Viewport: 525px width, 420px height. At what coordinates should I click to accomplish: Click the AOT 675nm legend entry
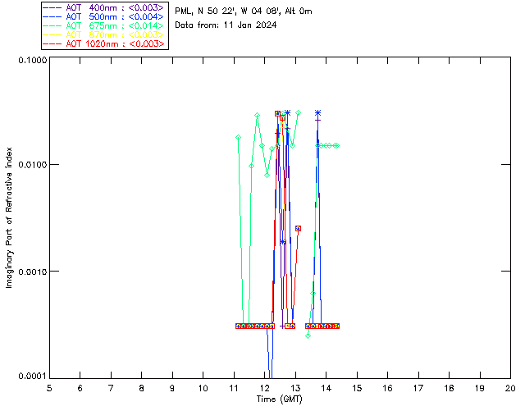pos(104,25)
